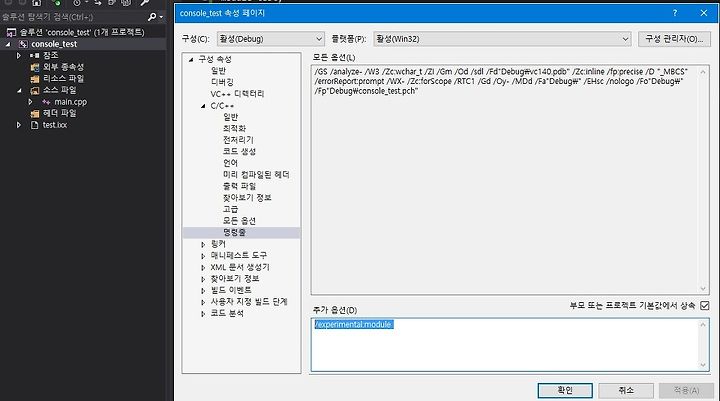Expand the 사용자 지정 빌드 단계 node

point(203,302)
